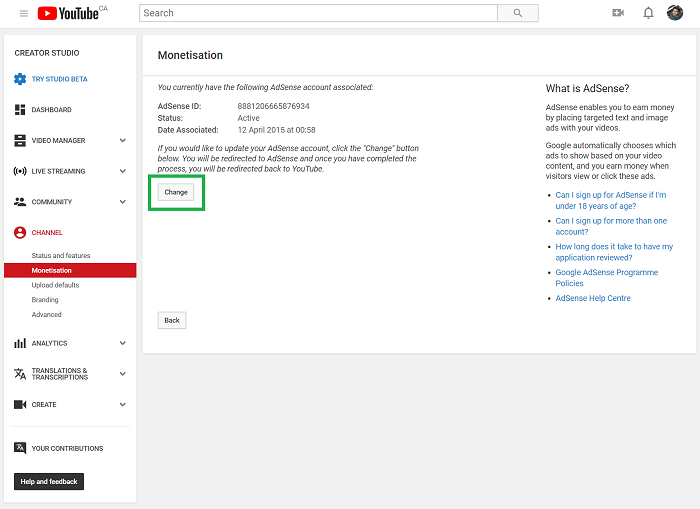Click the YouTube logo

pyautogui.click(x=68, y=13)
